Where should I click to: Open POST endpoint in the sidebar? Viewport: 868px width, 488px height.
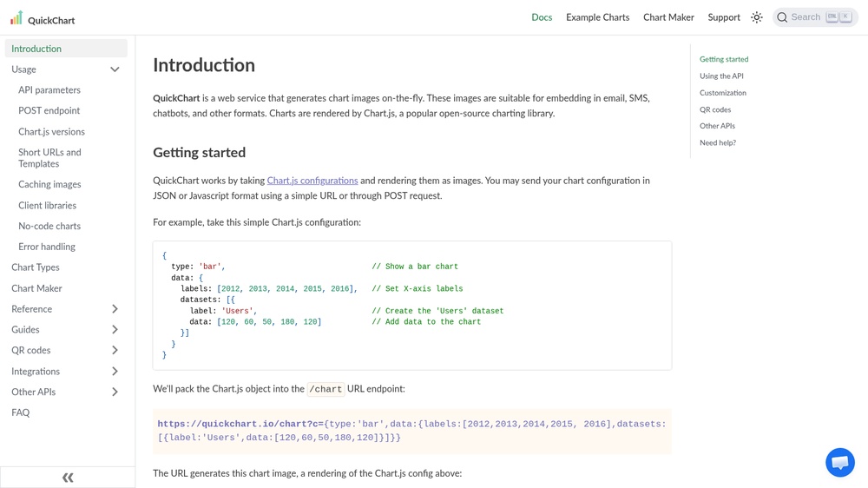(49, 110)
